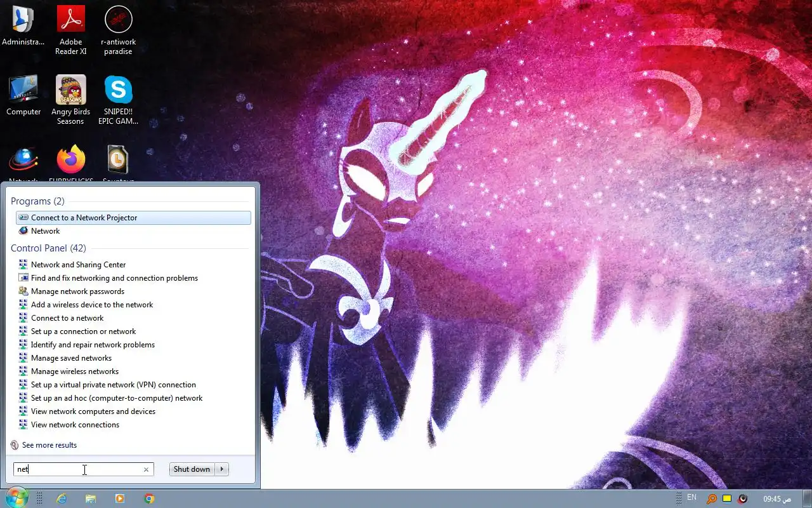This screenshot has width=812, height=508.
Task: Launch Windows Media Player from the taskbar
Action: pyautogui.click(x=120, y=498)
